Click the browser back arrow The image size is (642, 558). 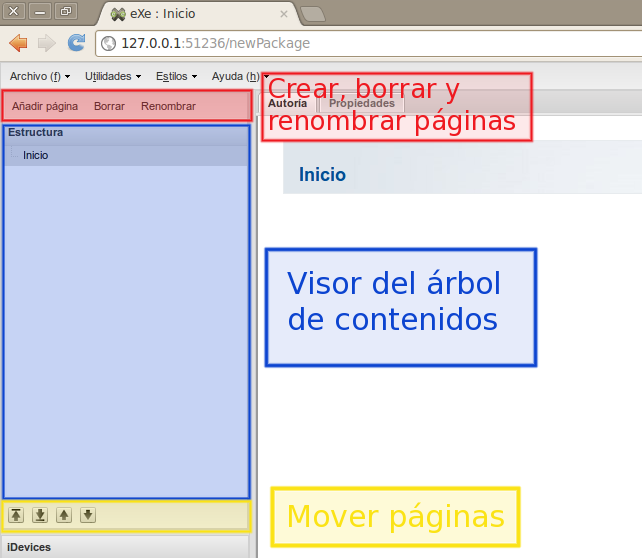18,43
